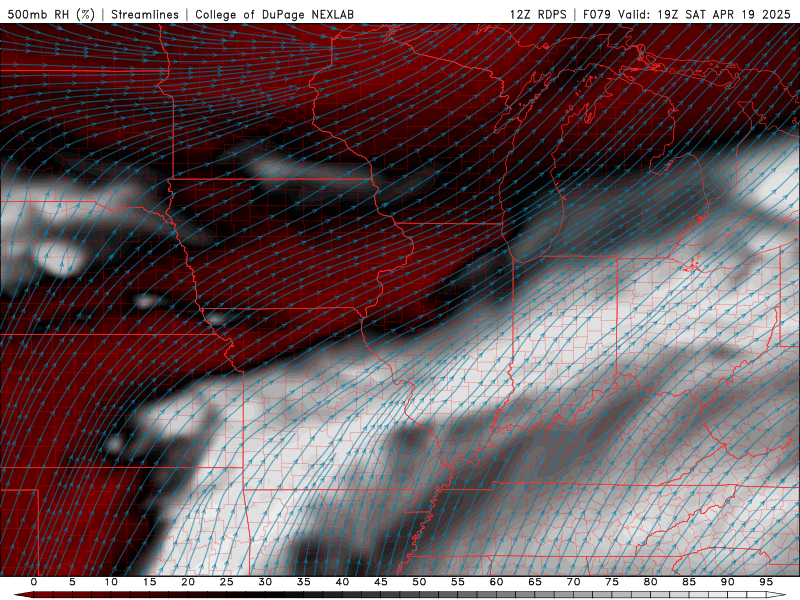Click the "85" legend value

point(689,582)
